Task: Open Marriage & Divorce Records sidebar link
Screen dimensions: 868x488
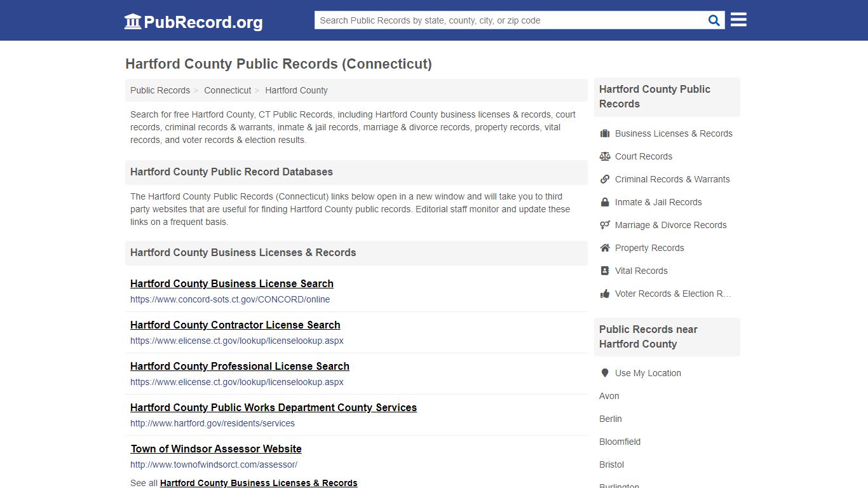Action: click(670, 225)
